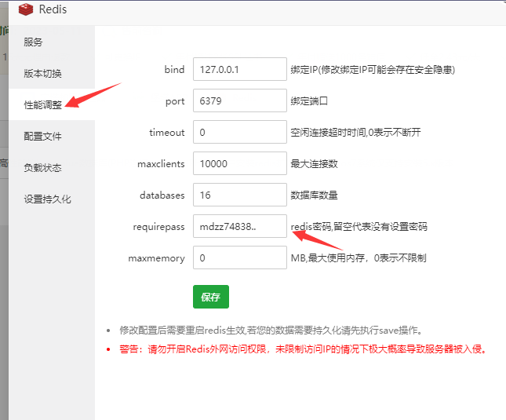Click the bind label text
506x420 pixels.
(x=175, y=69)
